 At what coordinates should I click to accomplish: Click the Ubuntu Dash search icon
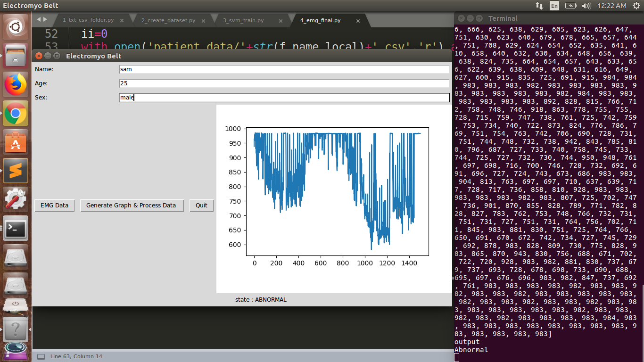[x=16, y=27]
